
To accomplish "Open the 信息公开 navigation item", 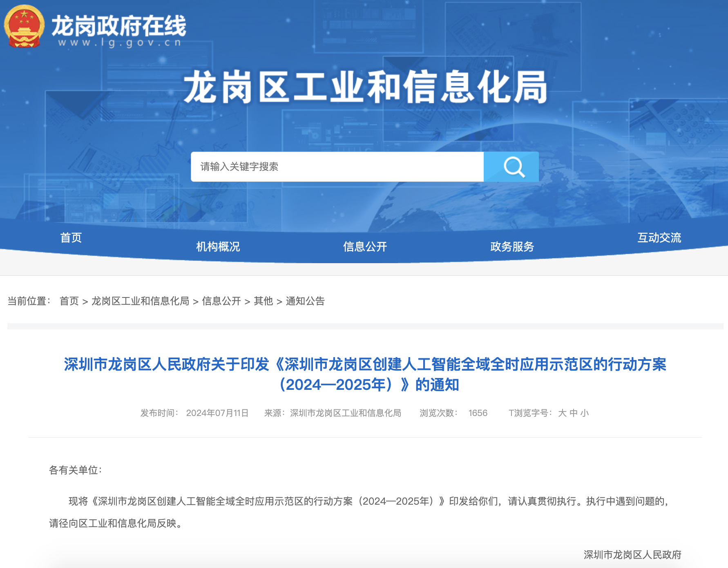I will point(365,246).
